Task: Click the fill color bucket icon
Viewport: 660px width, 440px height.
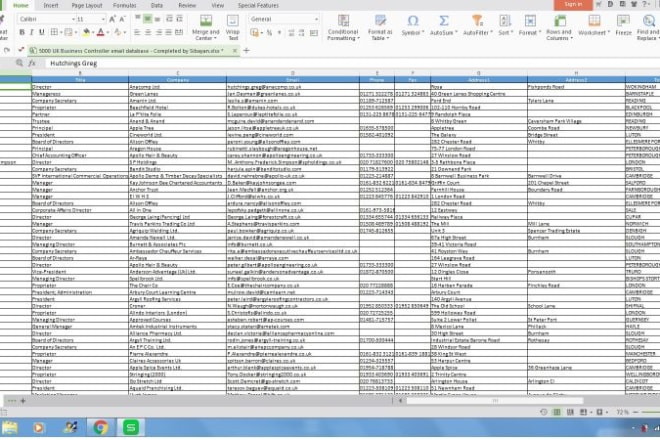Action: coord(86,32)
